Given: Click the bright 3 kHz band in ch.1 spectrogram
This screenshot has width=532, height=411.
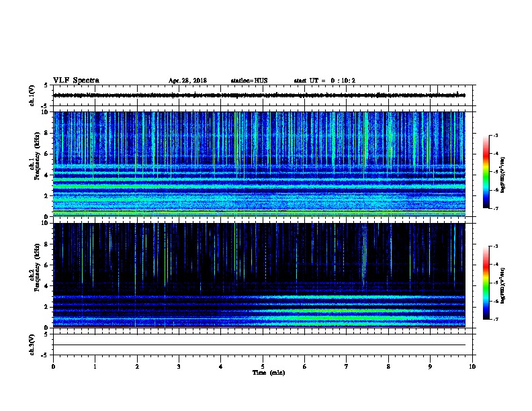Looking at the screenshot, I should (259, 186).
